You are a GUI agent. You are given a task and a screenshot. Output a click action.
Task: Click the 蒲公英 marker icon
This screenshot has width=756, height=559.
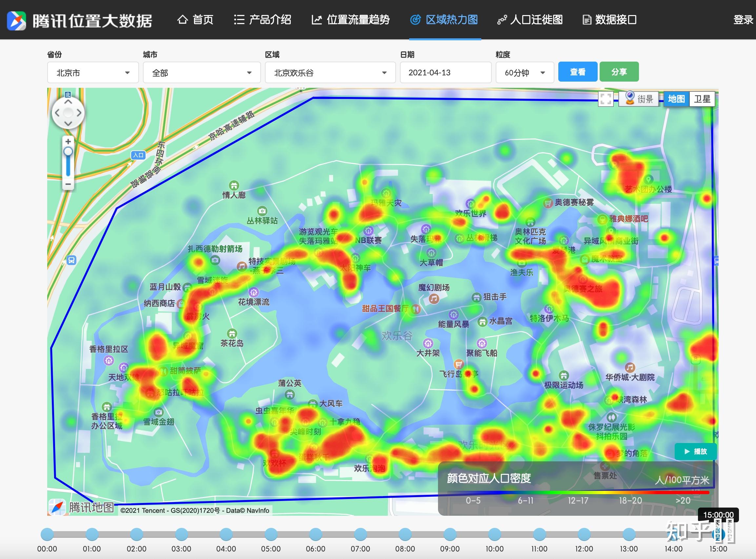[289, 394]
